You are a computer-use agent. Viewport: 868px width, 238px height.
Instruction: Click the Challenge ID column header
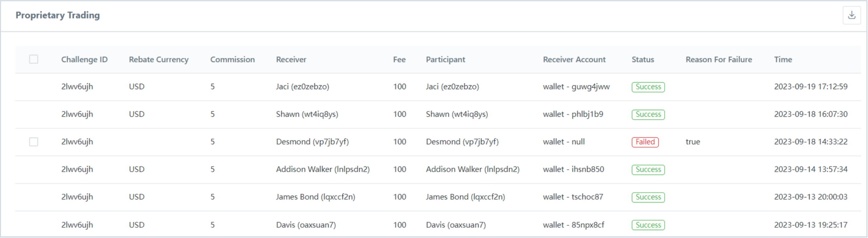[x=84, y=60]
